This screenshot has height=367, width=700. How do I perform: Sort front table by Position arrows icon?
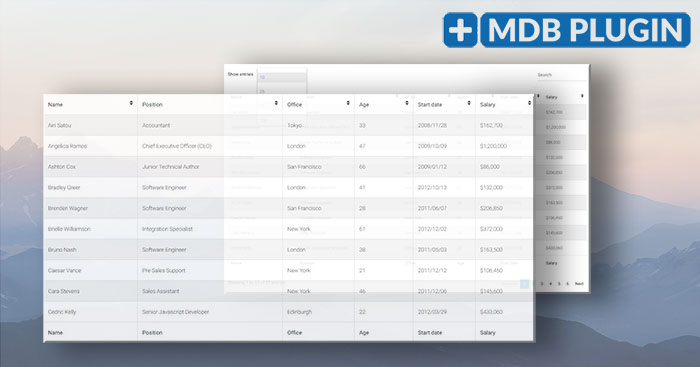point(276,103)
